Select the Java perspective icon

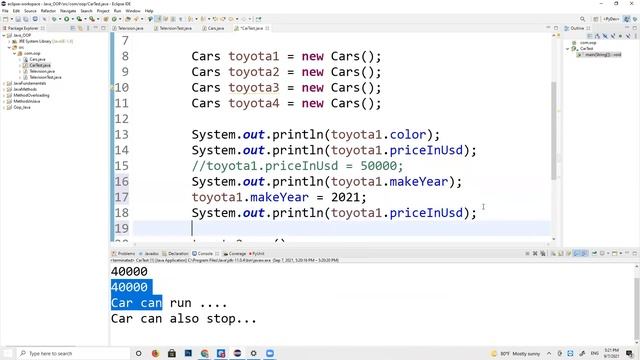627,19
